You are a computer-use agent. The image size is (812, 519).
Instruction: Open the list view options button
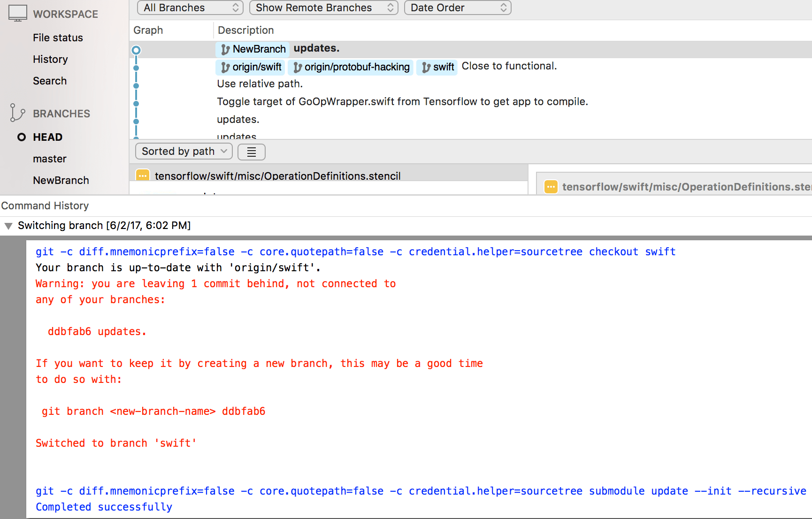252,152
